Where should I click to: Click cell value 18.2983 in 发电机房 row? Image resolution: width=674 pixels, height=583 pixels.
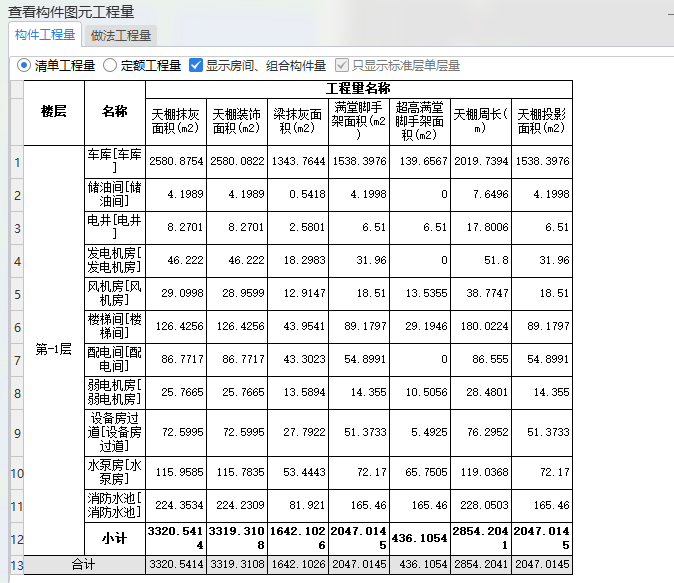coord(298,261)
